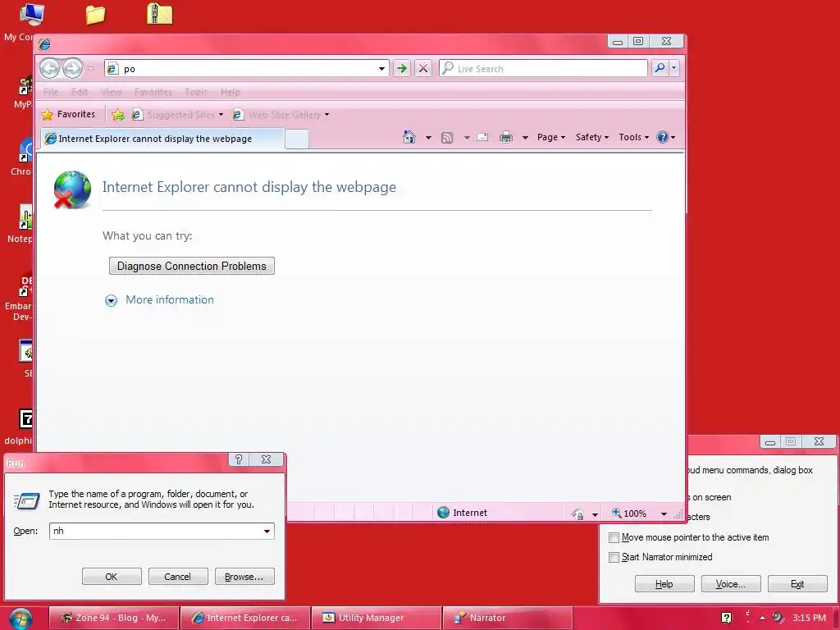The width and height of the screenshot is (840, 630).
Task: Open the File menu
Action: tap(51, 92)
